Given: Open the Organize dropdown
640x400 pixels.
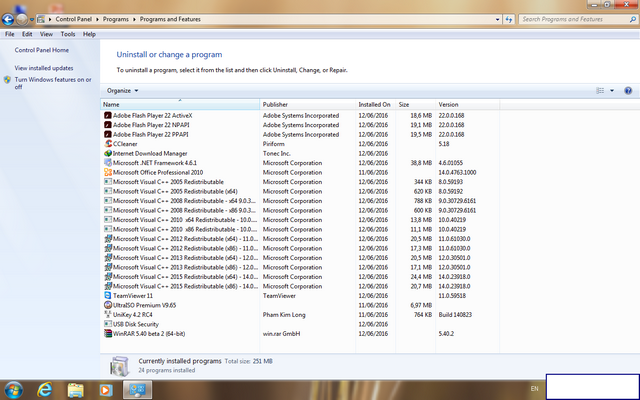Looking at the screenshot, I should (122, 91).
